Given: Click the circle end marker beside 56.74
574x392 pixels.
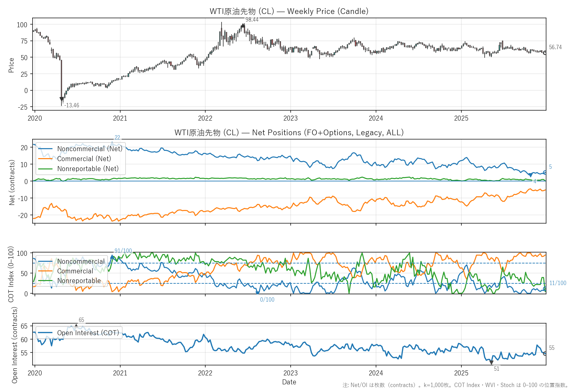Looking at the screenshot, I should coord(545,53).
